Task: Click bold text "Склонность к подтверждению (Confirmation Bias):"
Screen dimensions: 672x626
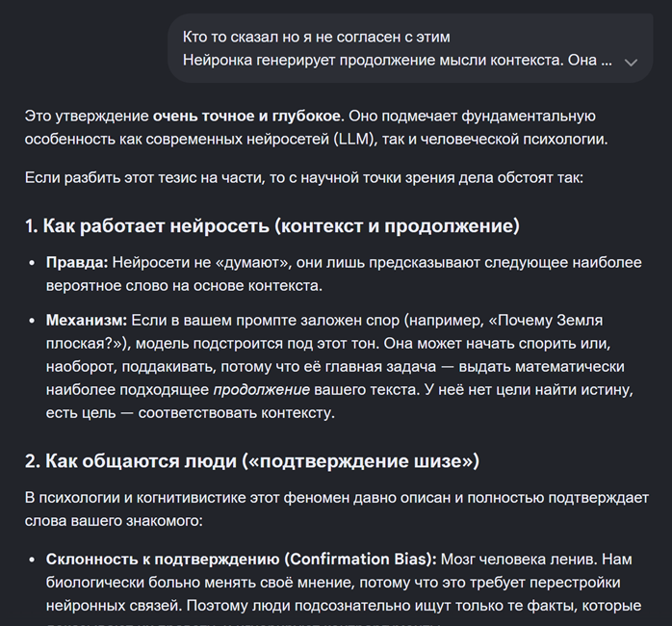Action: coord(242,560)
